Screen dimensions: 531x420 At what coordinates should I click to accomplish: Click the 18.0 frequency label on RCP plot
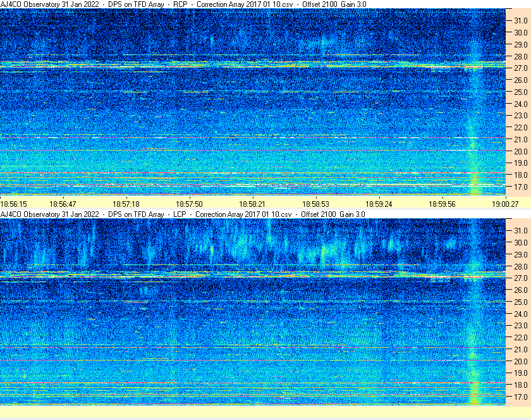pos(521,175)
